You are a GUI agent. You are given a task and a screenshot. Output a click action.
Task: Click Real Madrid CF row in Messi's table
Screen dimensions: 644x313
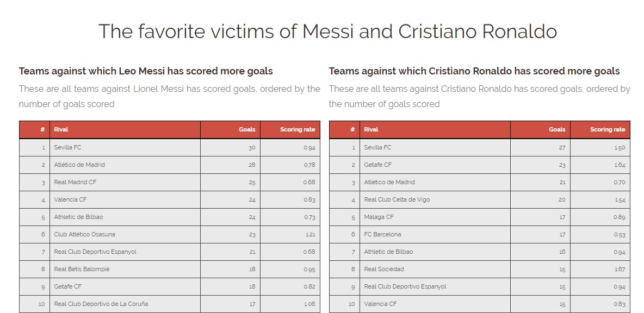pyautogui.click(x=169, y=182)
